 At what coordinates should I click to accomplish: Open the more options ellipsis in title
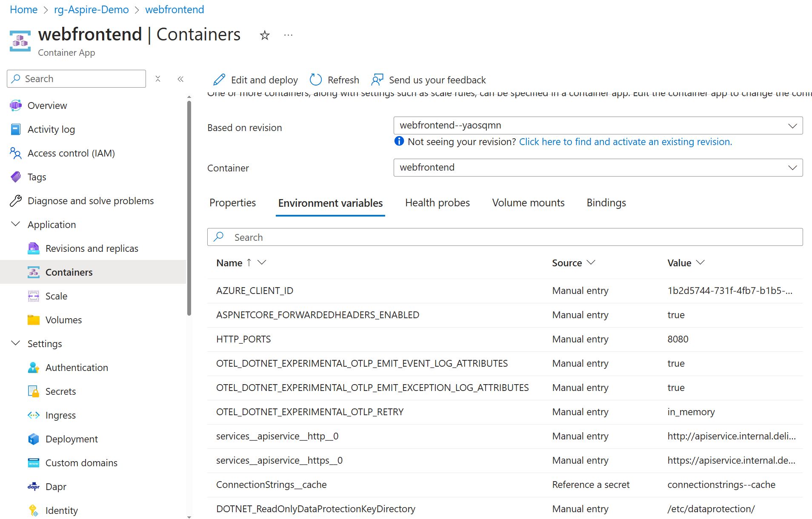tap(288, 35)
